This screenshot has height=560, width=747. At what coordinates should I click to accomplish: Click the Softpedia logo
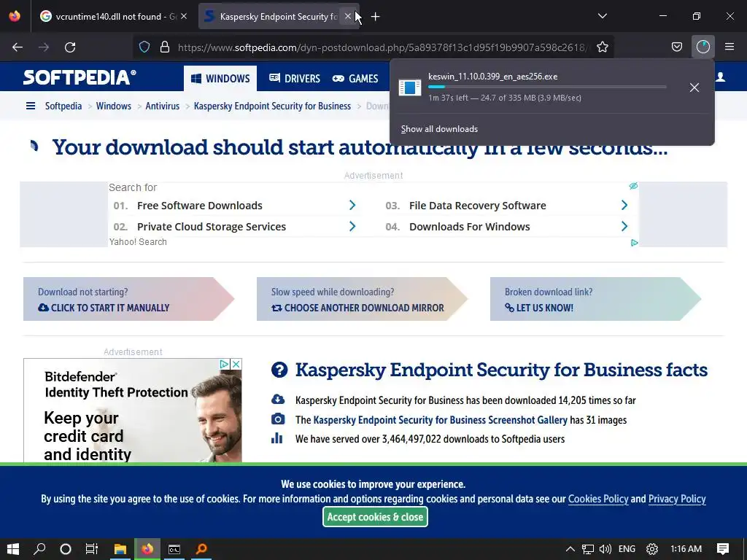[x=80, y=77]
